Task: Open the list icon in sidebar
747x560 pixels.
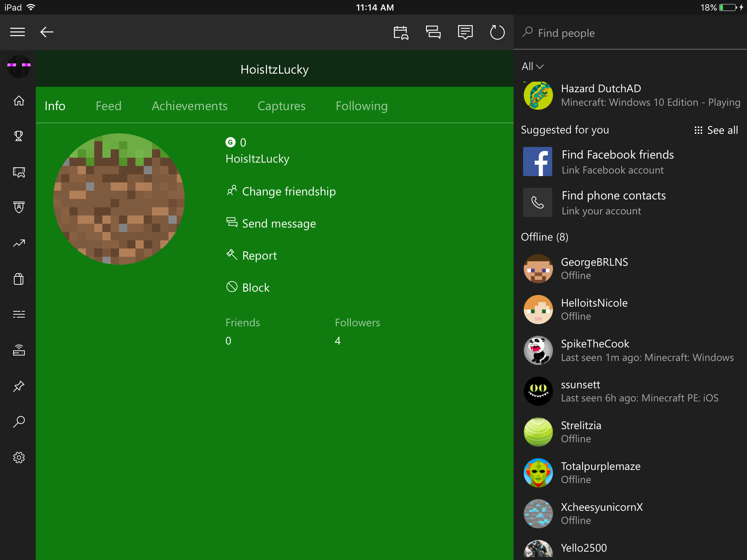Action: [19, 314]
